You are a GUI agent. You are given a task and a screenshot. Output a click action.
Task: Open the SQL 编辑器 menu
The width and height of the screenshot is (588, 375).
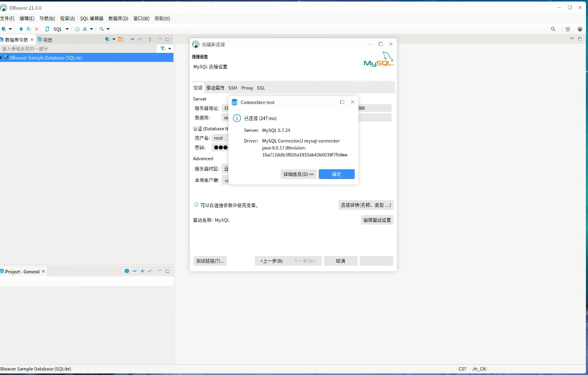[91, 18]
